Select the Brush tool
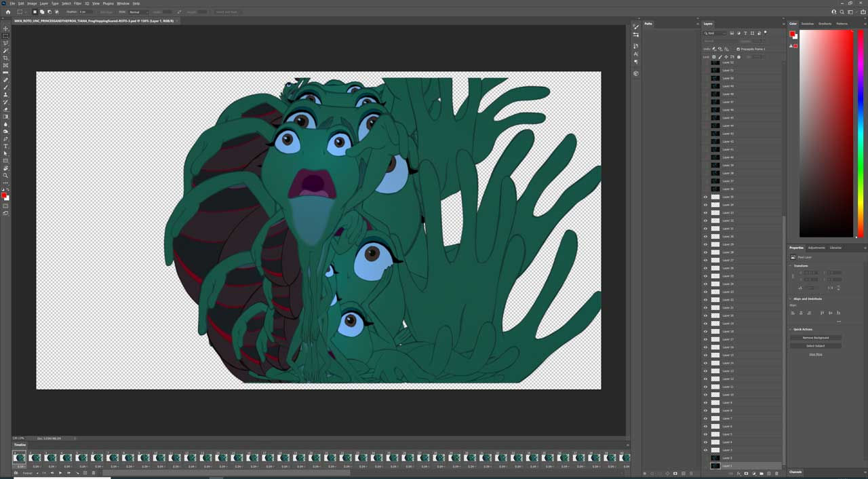868x479 pixels. tap(6, 88)
